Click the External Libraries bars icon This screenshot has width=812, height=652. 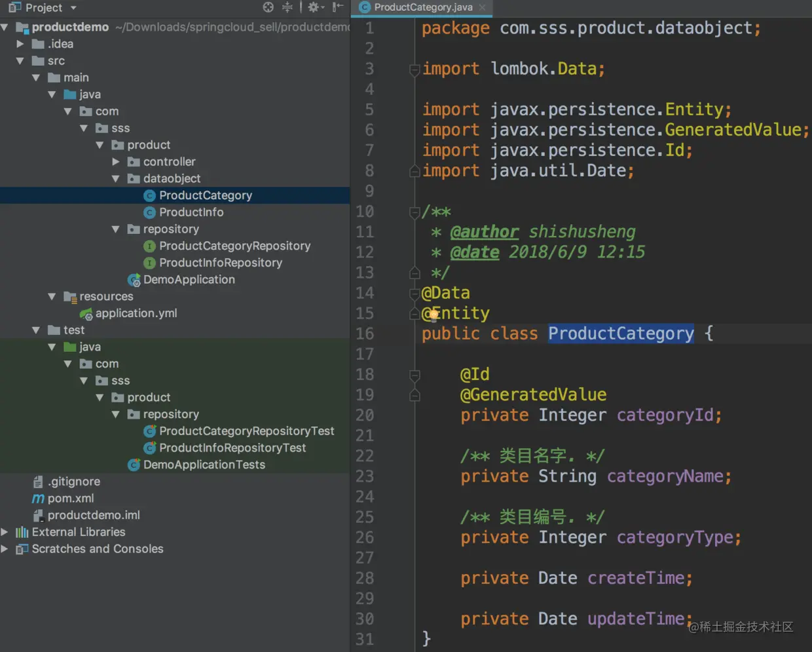coord(22,532)
